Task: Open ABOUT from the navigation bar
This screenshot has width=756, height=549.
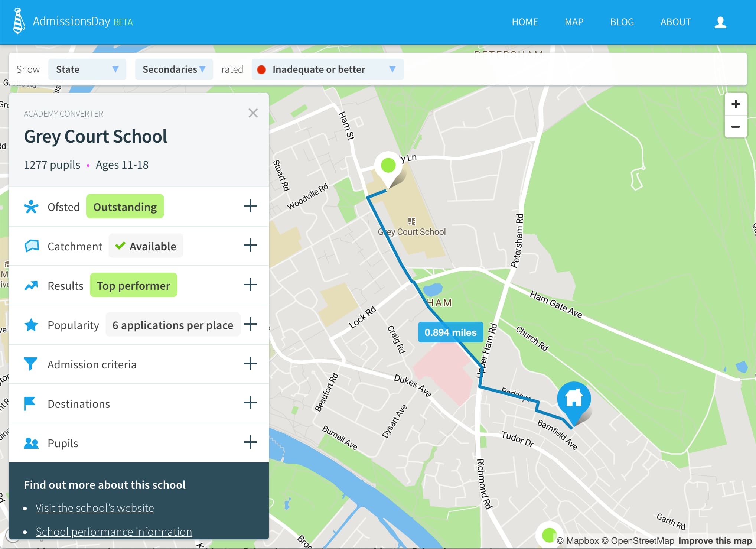Action: 675,22
